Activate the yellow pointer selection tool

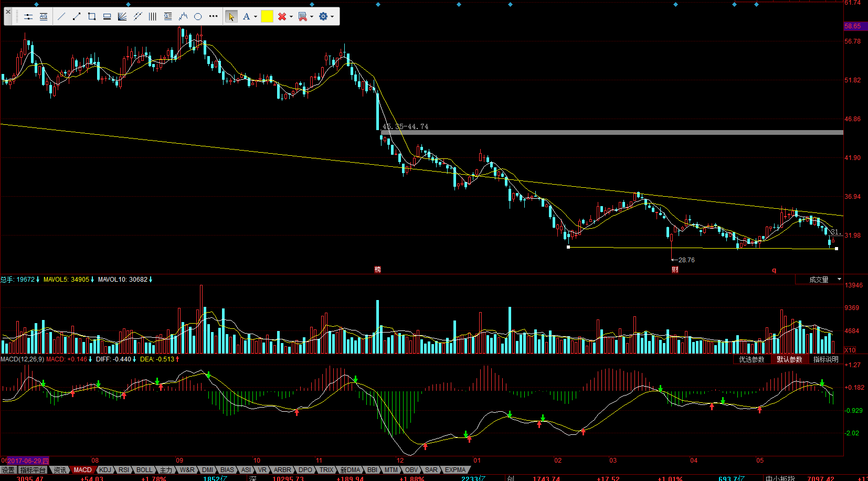pos(231,17)
